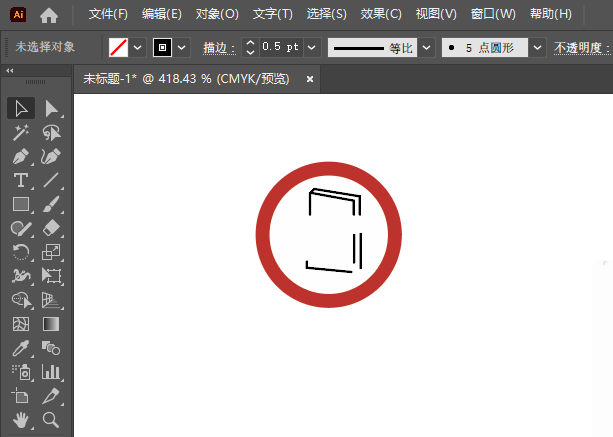The height and width of the screenshot is (437, 613).
Task: Select the Magic Wand tool
Action: coord(21,133)
